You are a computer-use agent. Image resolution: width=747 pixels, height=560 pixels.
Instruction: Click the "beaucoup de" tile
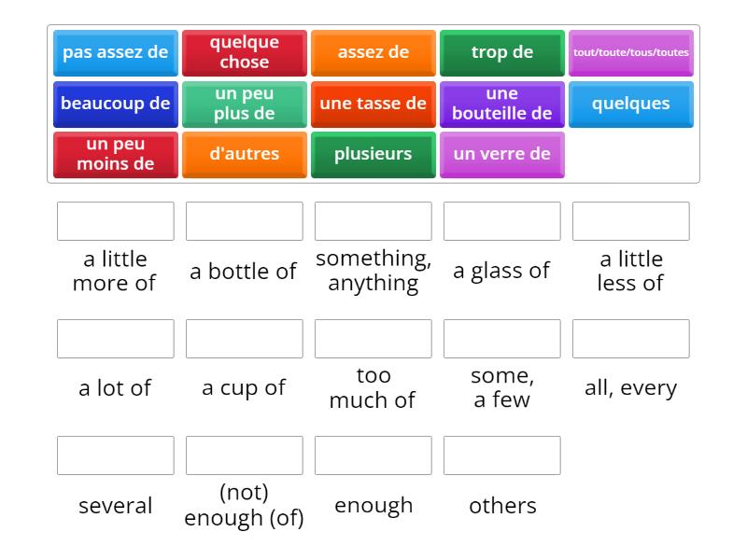click(115, 104)
